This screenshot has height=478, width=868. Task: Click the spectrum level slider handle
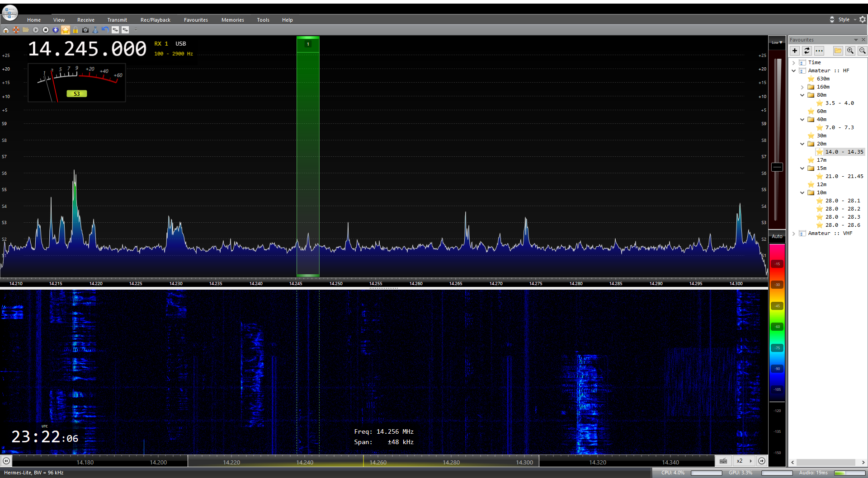(777, 167)
